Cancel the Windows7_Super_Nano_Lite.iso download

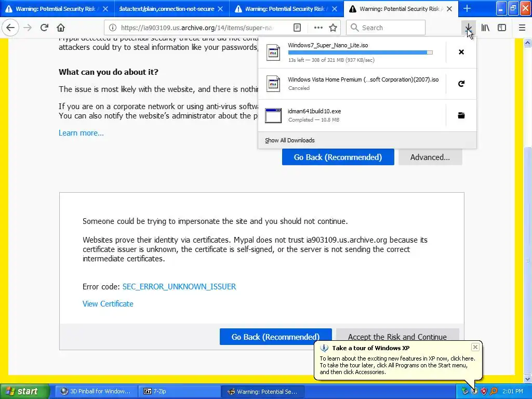[x=461, y=52]
